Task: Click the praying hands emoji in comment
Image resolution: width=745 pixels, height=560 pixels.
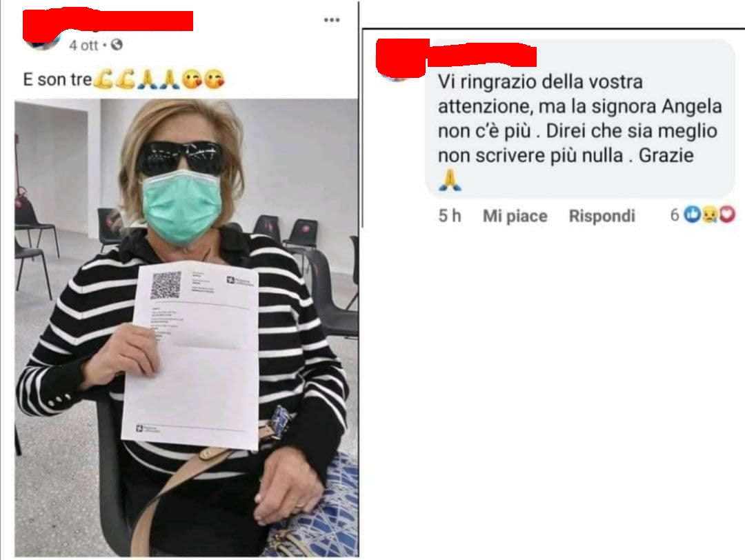Action: pos(450,180)
